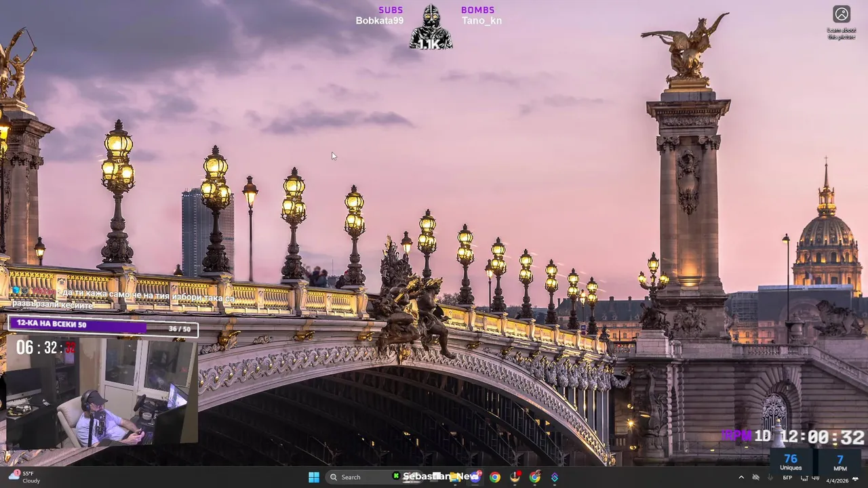Click the SUBS label at top
This screenshot has width=868, height=488.
coord(391,9)
